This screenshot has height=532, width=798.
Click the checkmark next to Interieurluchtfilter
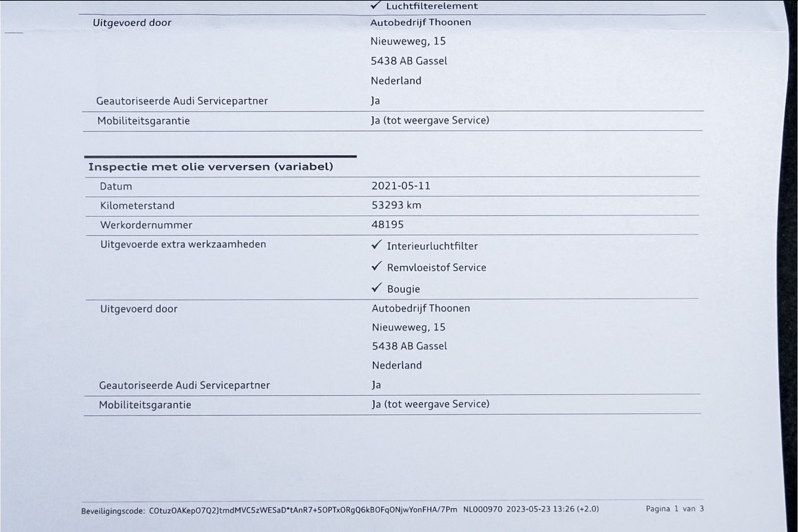click(x=376, y=245)
